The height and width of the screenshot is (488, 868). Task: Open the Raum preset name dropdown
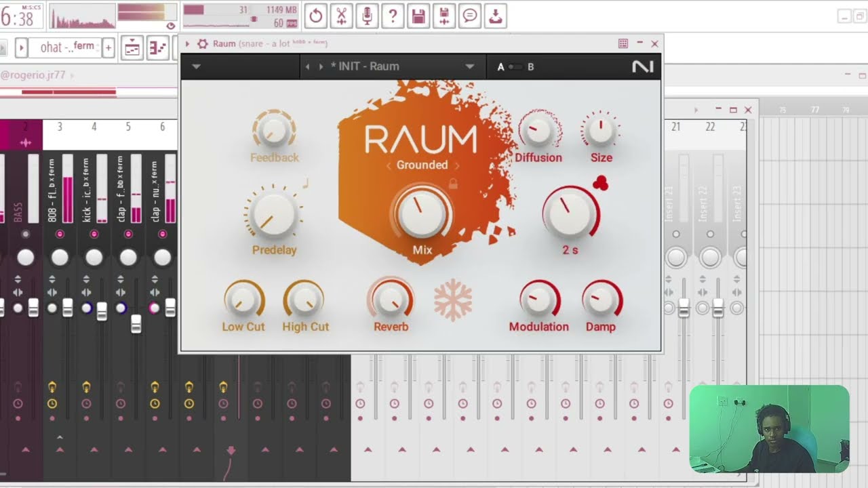coord(469,66)
